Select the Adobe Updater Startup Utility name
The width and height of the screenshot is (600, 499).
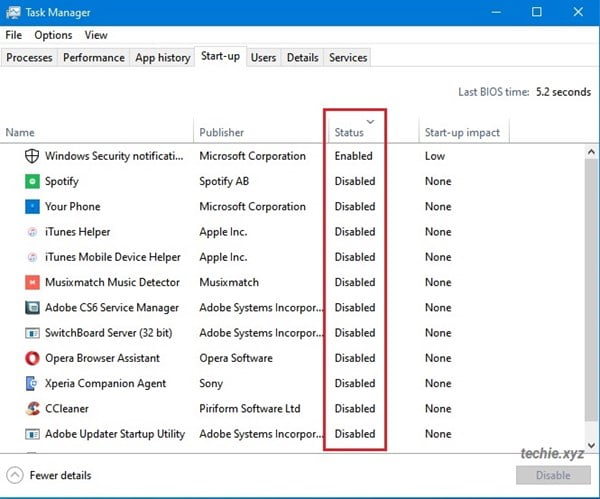pyautogui.click(x=115, y=434)
